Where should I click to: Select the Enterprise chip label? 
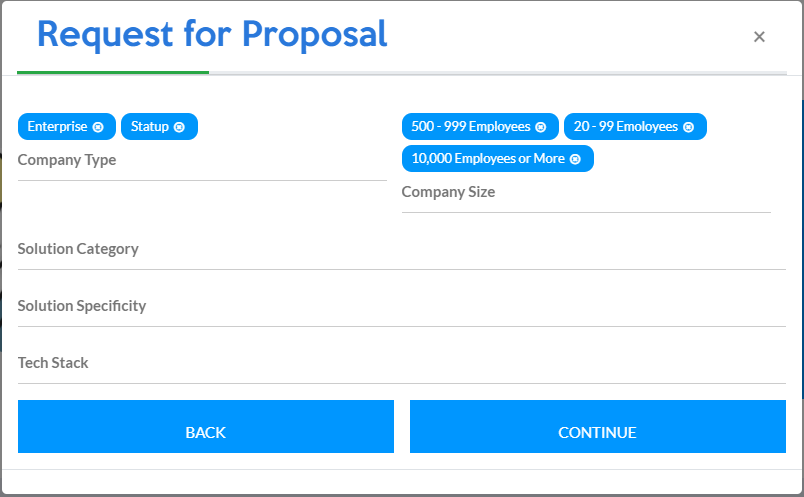[58, 127]
